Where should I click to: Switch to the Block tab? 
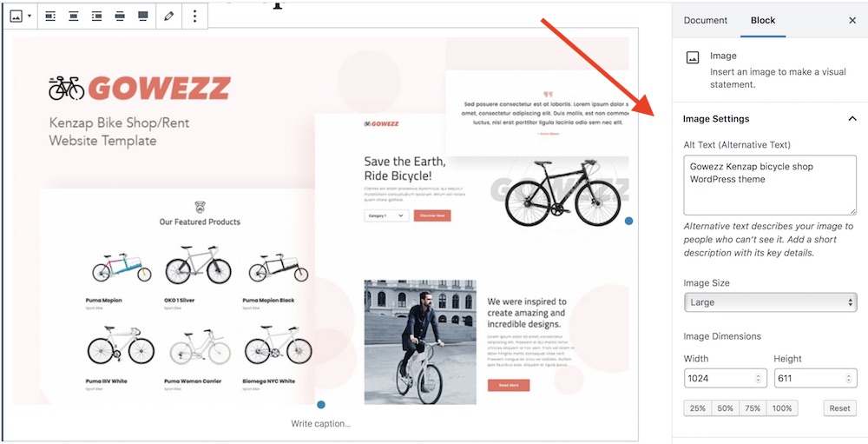pyautogui.click(x=763, y=21)
